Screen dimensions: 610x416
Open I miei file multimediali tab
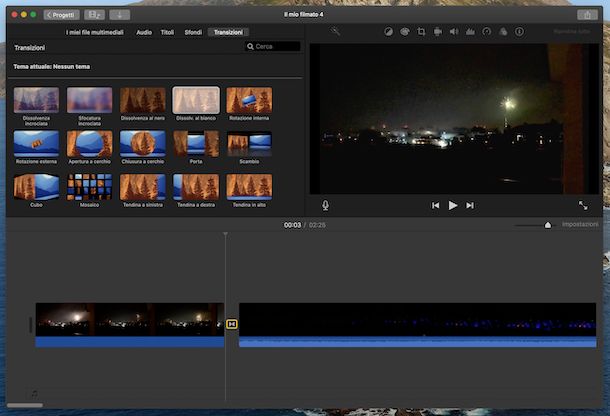pyautogui.click(x=95, y=32)
